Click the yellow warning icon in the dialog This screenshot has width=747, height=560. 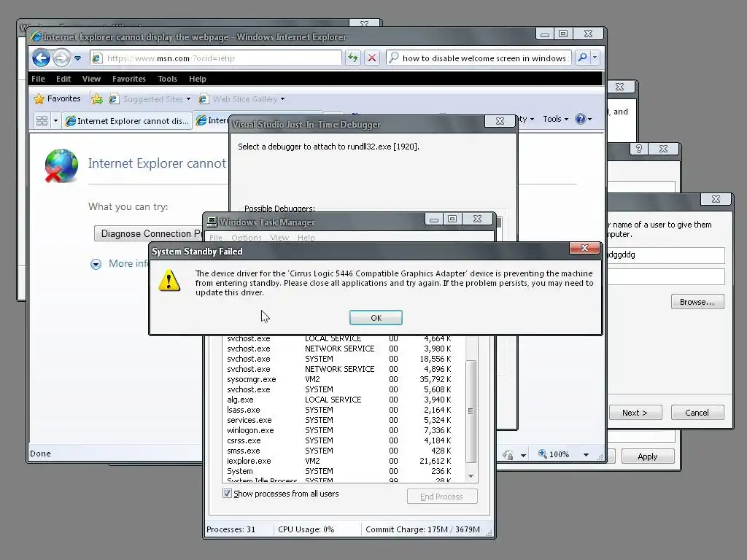pyautogui.click(x=169, y=280)
